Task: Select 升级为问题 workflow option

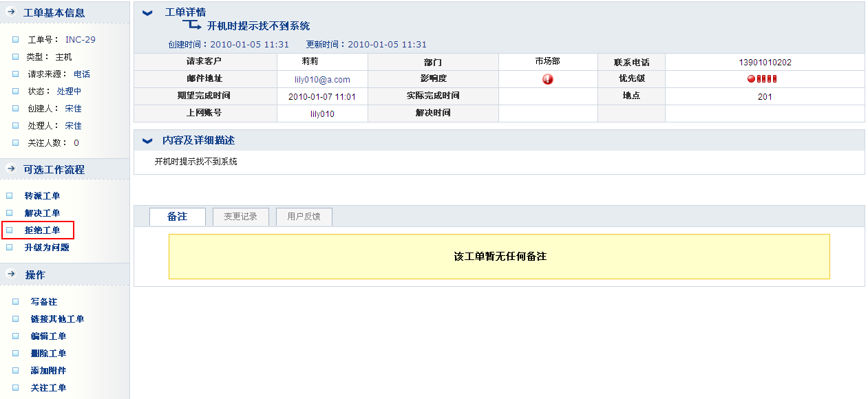Action: (47, 248)
